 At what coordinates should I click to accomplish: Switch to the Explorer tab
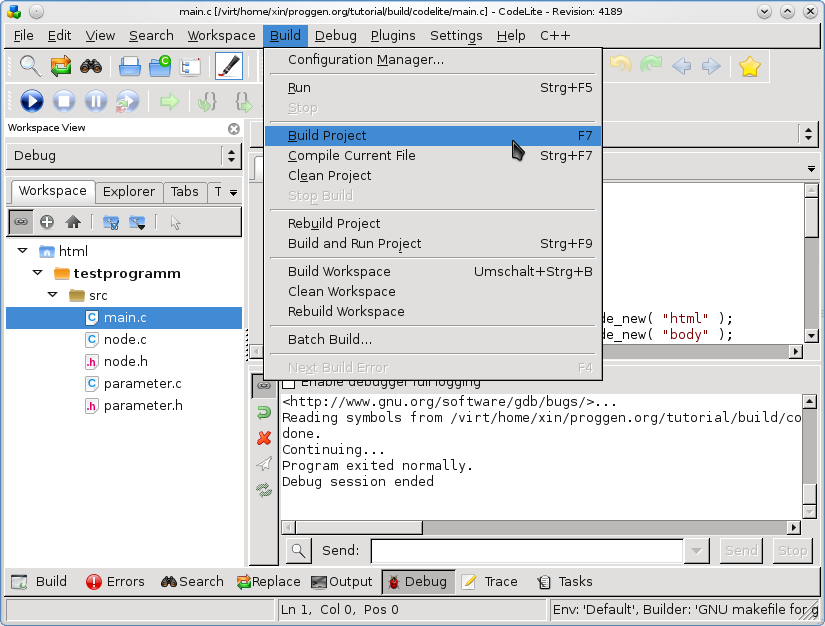click(x=129, y=192)
